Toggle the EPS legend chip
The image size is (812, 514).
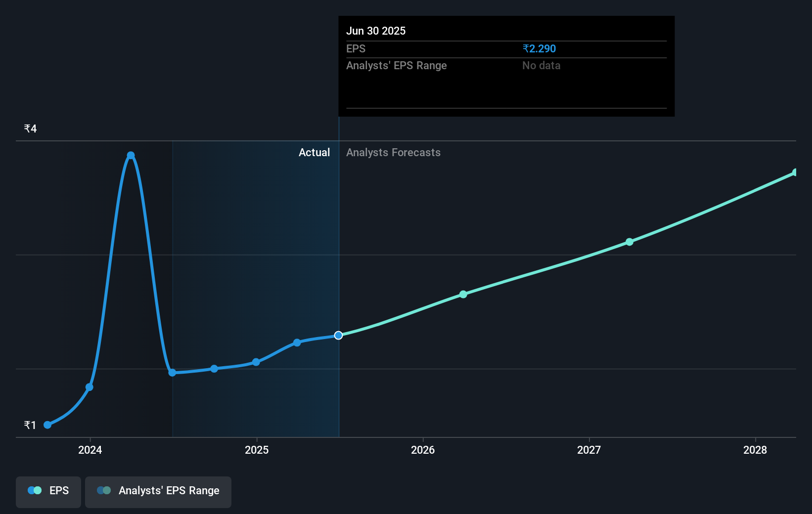48,492
